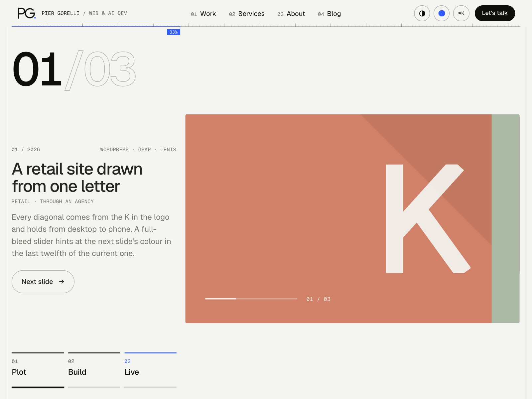Select the 01 Plot step tab
532x399 pixels.
[38, 365]
